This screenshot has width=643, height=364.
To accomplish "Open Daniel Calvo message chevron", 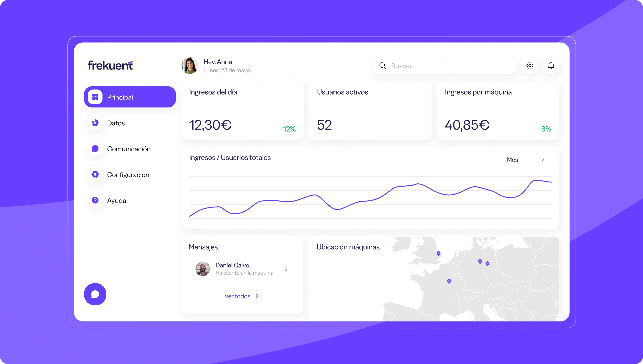I will (286, 269).
